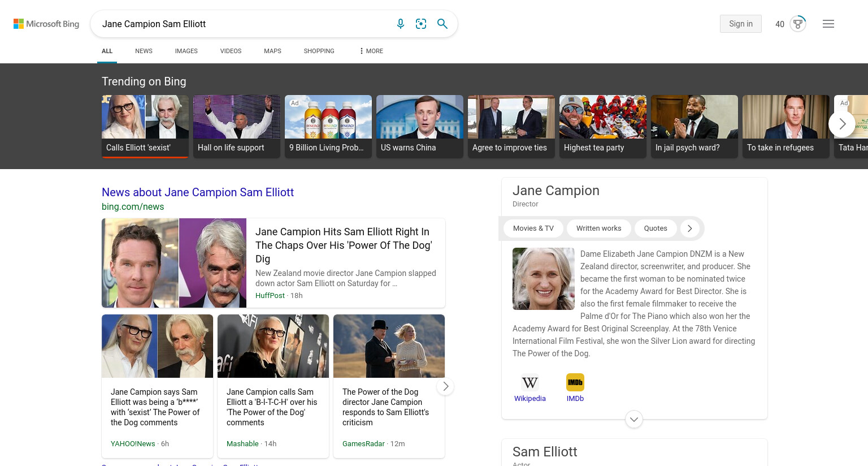Open the hamburger settings menu
The width and height of the screenshot is (868, 466).
point(828,24)
